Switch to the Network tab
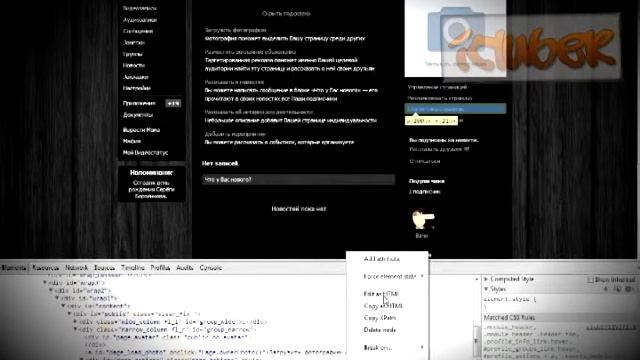Image resolution: width=640 pixels, height=360 pixels. (77, 268)
